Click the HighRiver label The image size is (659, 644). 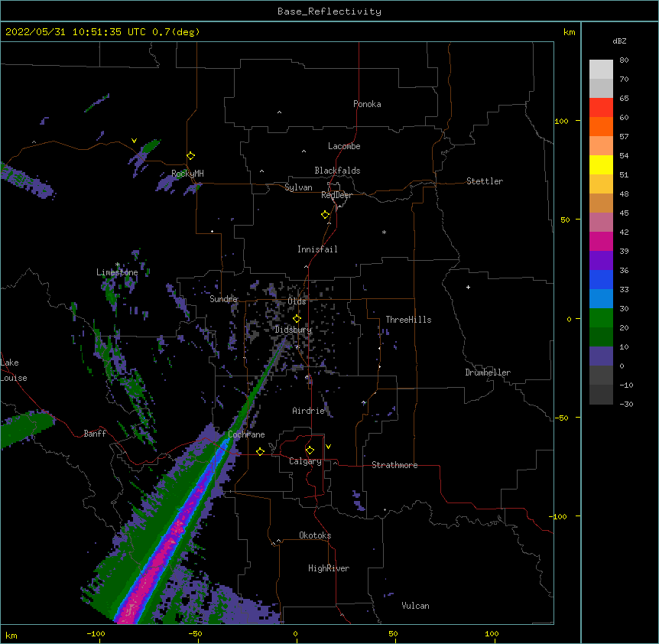click(x=328, y=568)
